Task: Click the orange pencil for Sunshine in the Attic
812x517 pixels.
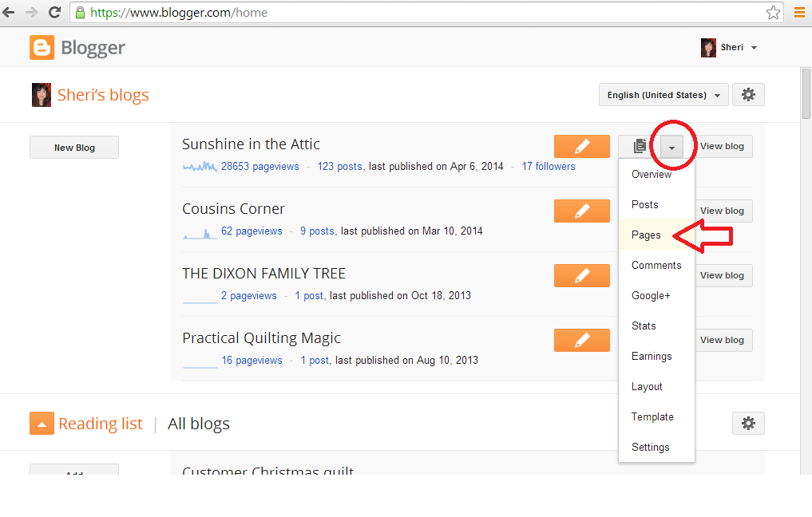Action: click(x=581, y=147)
